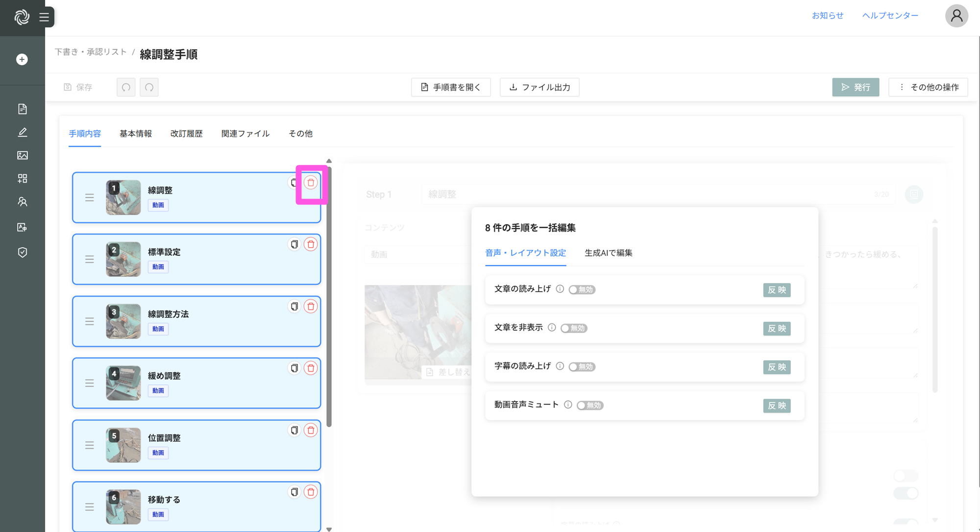Open その他の操作 menu

[x=928, y=87]
